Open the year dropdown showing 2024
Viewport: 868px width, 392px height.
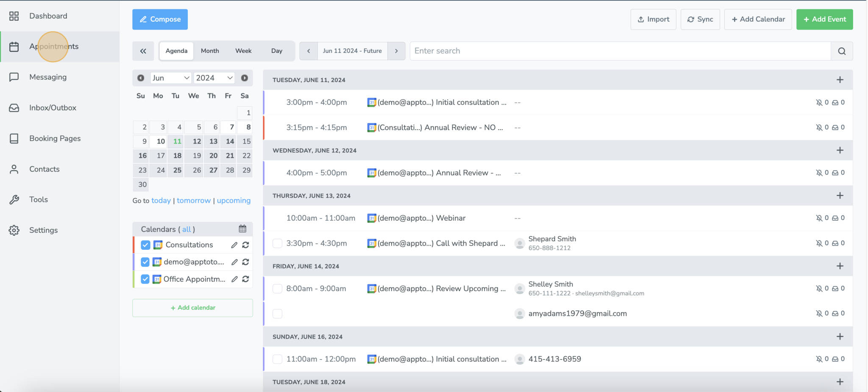pyautogui.click(x=214, y=78)
